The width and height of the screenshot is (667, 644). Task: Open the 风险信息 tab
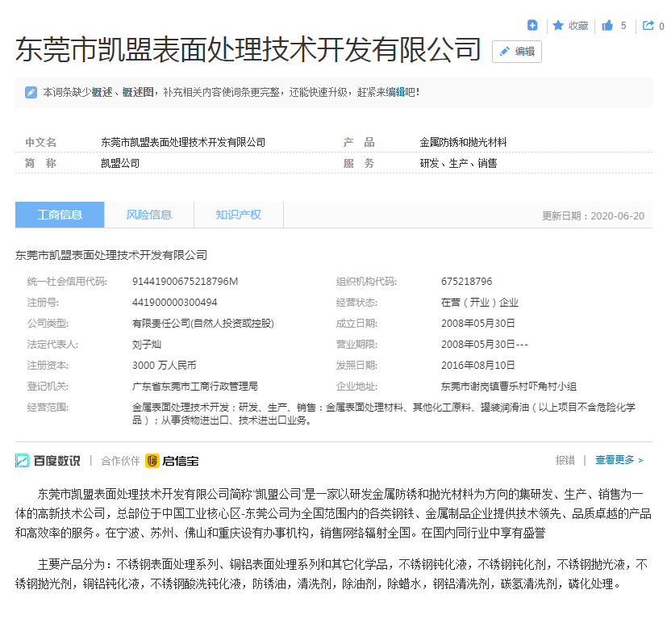(149, 215)
